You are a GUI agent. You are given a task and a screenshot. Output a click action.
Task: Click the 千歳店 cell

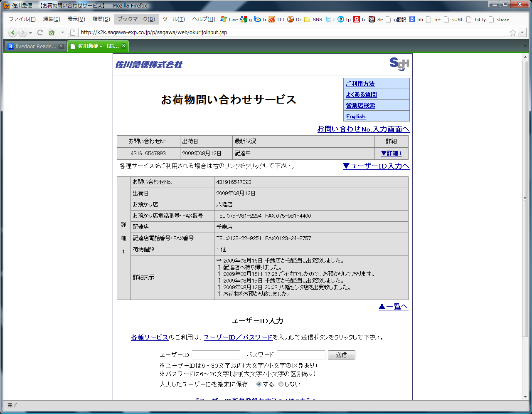pyautogui.click(x=311, y=227)
